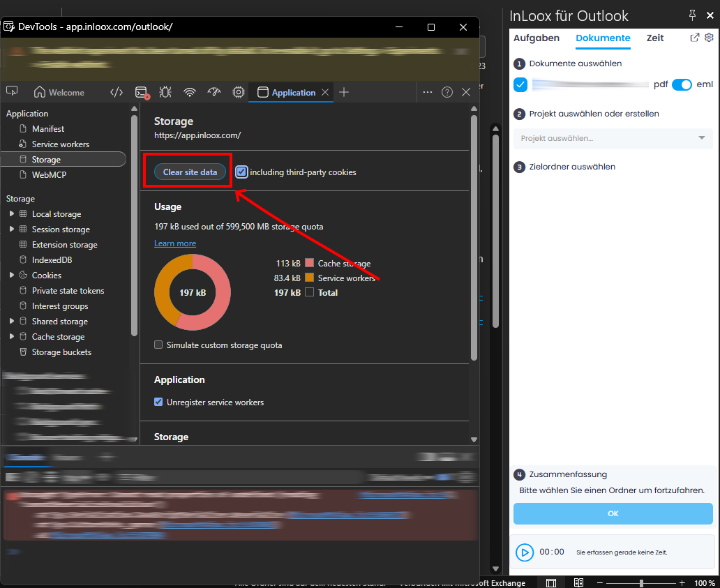Open the Inspect element picker tool
This screenshot has width=720, height=588.
coord(12,91)
